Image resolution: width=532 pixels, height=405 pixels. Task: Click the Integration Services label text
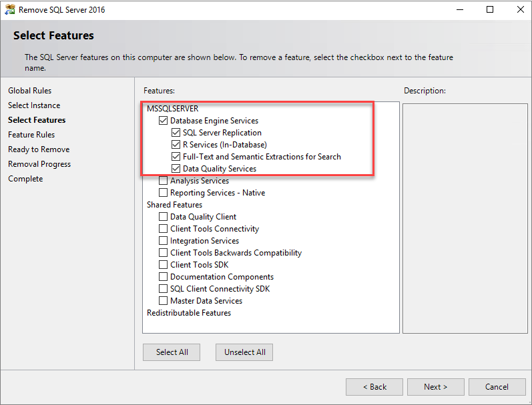(204, 240)
